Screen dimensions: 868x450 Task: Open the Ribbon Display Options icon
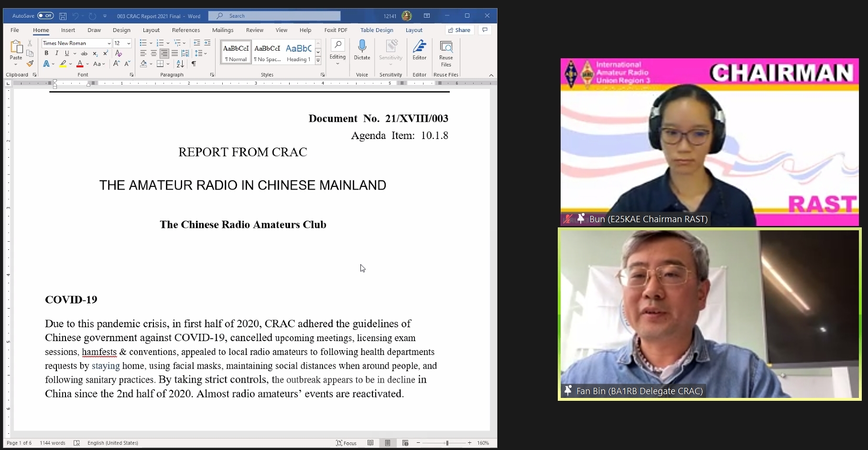coord(427,16)
